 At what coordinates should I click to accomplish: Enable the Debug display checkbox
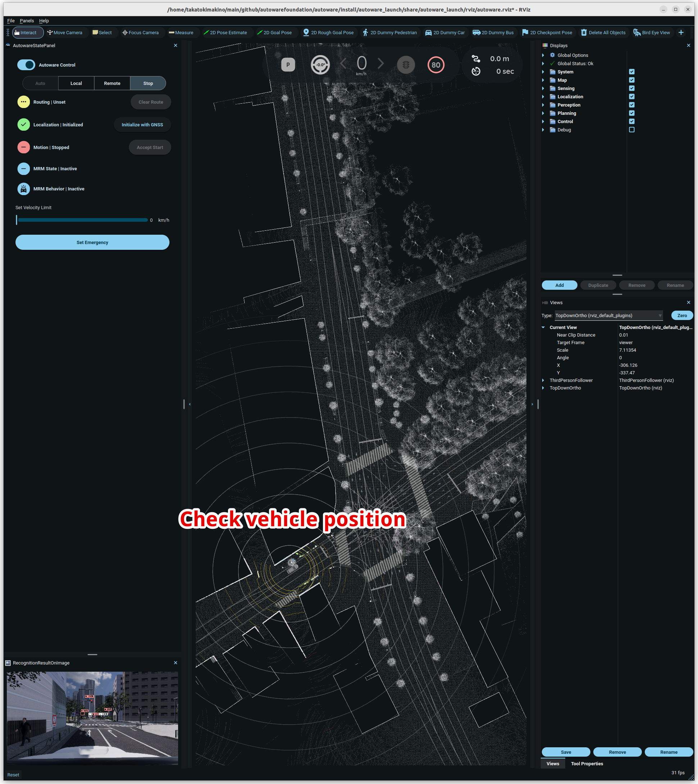point(632,130)
